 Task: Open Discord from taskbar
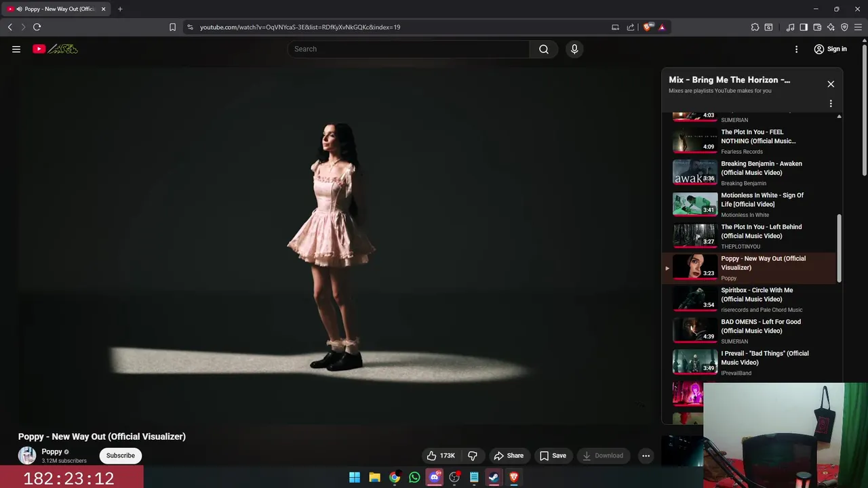point(435,477)
